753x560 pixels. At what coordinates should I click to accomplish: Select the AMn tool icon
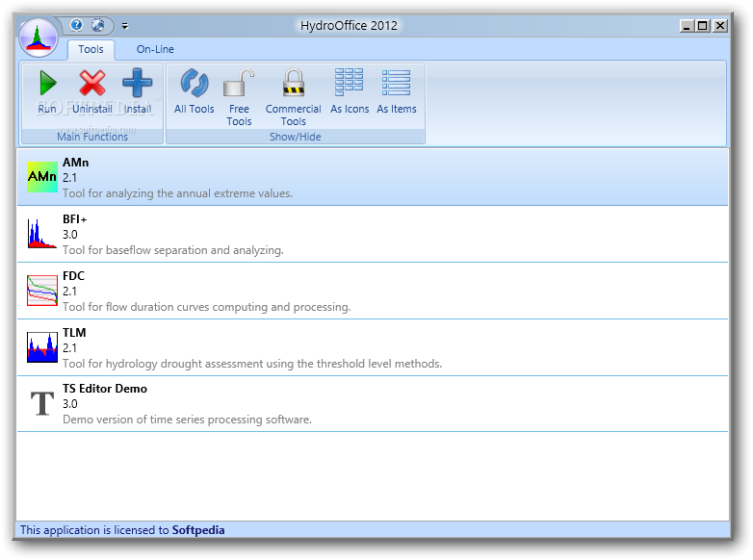pyautogui.click(x=42, y=177)
